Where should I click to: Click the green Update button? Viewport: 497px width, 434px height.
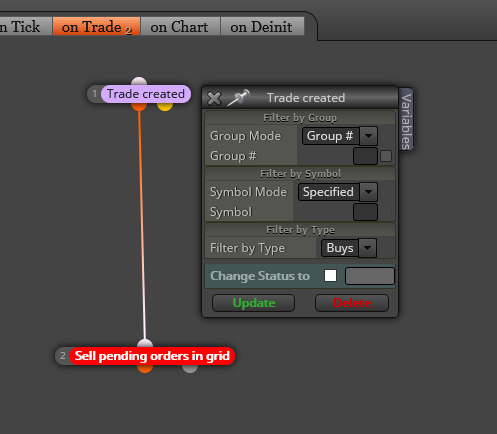[254, 303]
